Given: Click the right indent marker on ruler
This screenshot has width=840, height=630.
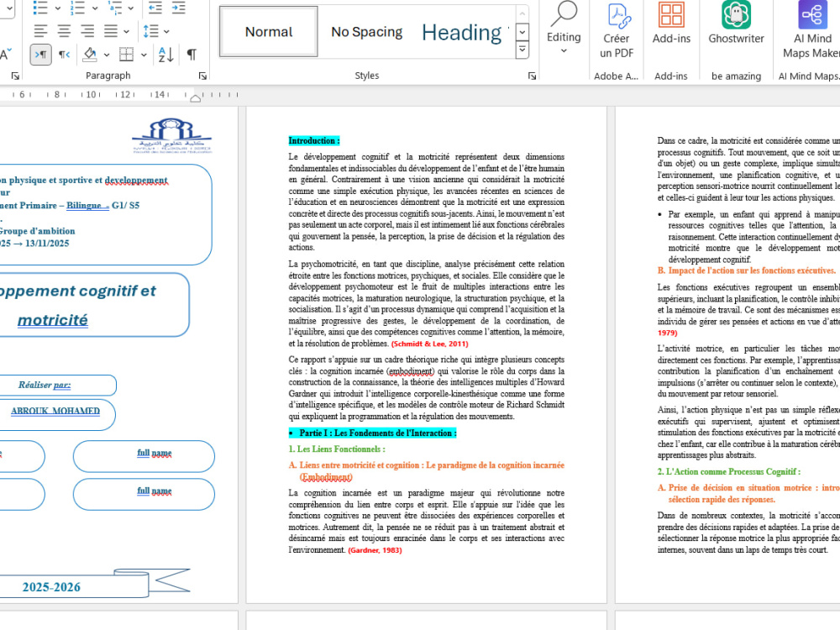Looking at the screenshot, I should [x=196, y=98].
